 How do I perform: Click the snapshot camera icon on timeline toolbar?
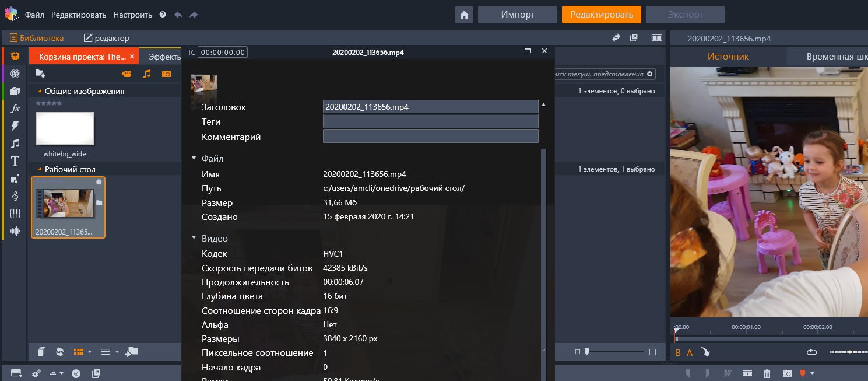coord(787,373)
